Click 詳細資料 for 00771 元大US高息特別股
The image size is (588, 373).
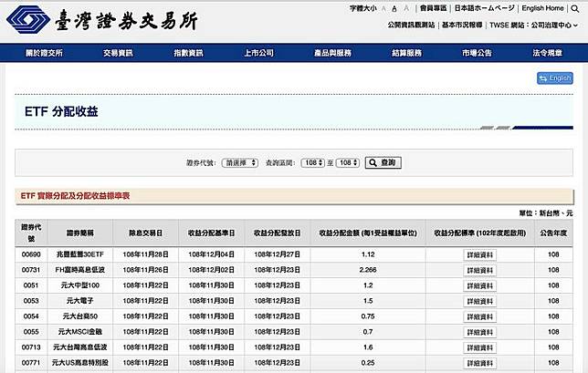click(x=480, y=363)
